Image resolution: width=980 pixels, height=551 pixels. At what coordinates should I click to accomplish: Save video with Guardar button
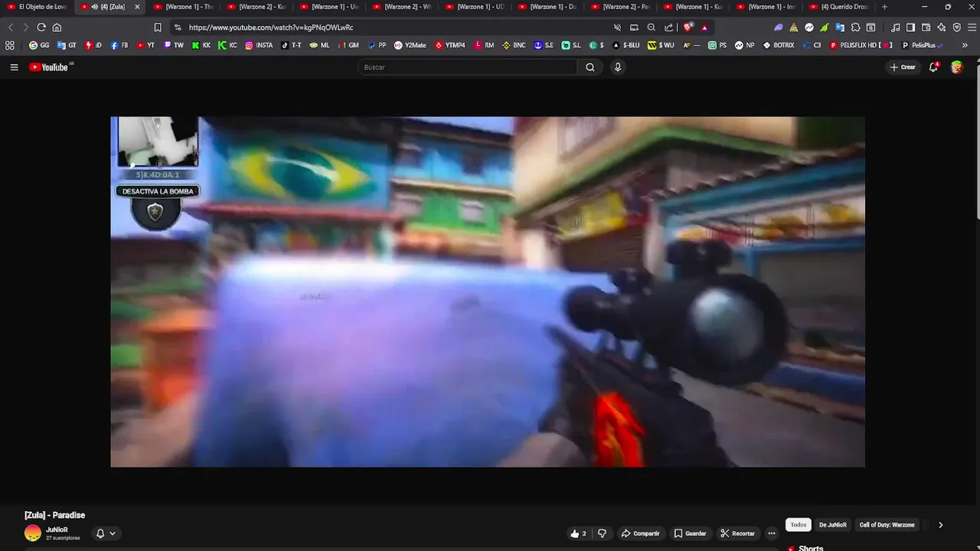pyautogui.click(x=690, y=533)
